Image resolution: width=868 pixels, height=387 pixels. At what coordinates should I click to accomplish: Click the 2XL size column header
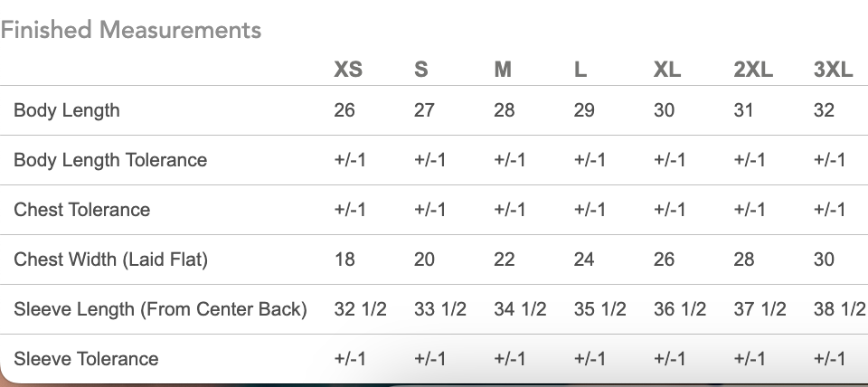753,70
